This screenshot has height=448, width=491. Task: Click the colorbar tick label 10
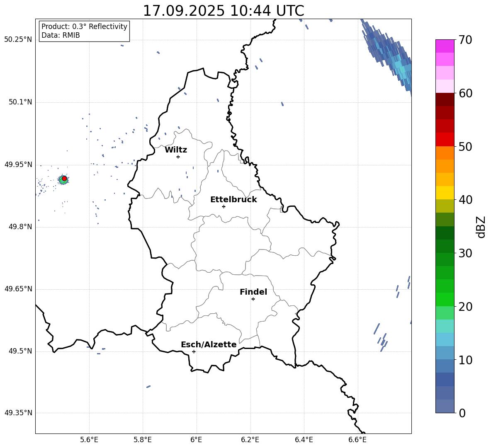465,360
